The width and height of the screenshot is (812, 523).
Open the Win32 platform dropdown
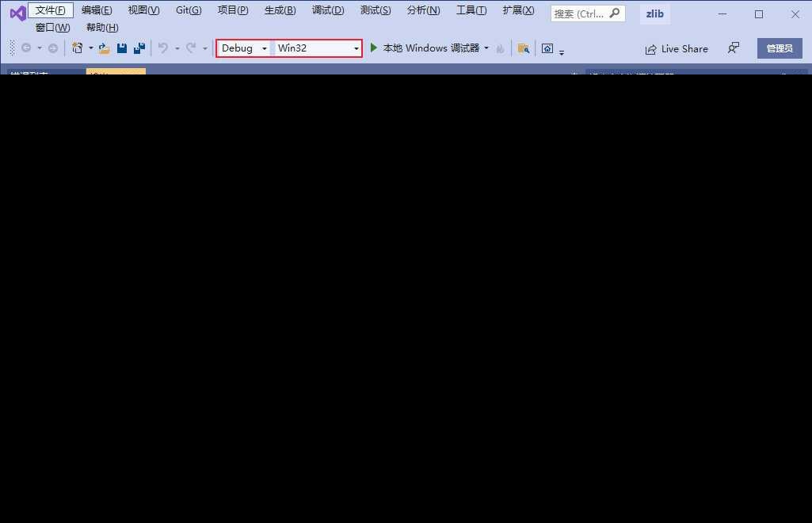click(x=356, y=48)
